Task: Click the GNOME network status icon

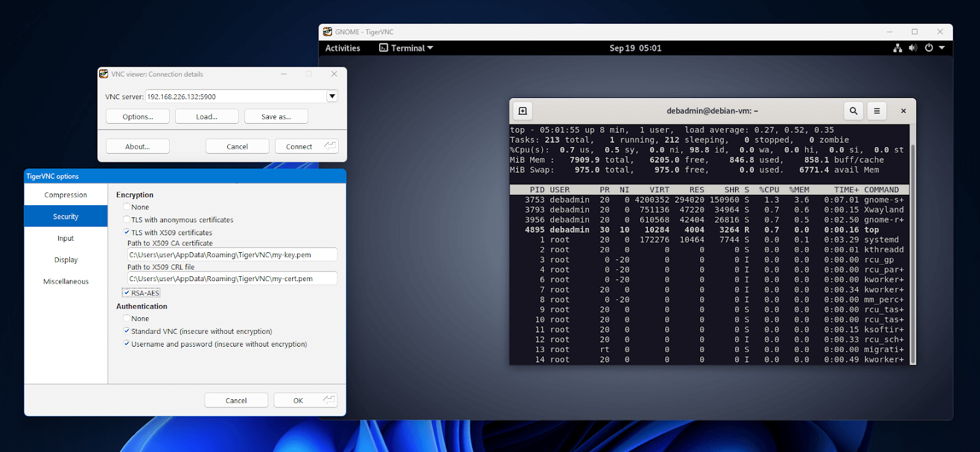Action: [897, 48]
